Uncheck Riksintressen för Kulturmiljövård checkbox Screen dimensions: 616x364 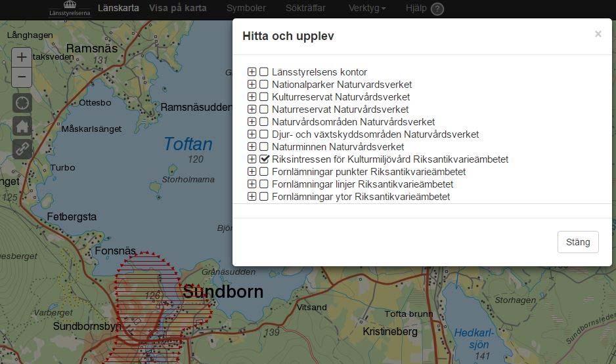click(x=264, y=159)
